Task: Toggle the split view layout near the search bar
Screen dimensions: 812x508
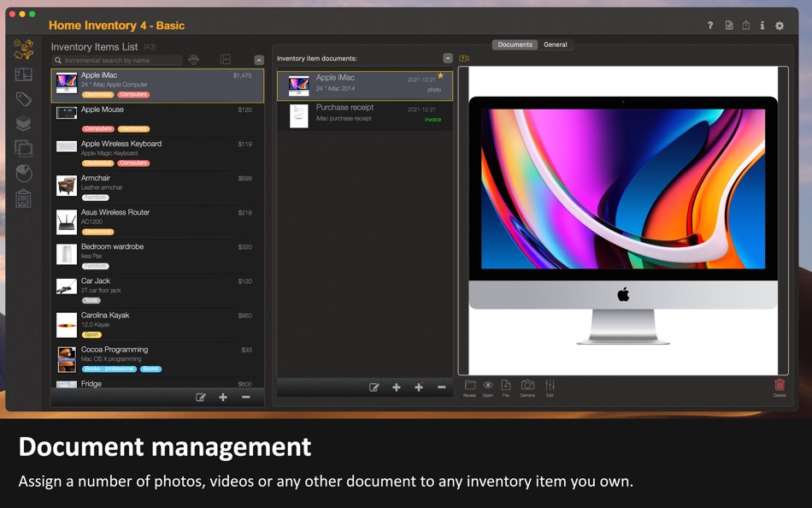Action: [x=226, y=59]
